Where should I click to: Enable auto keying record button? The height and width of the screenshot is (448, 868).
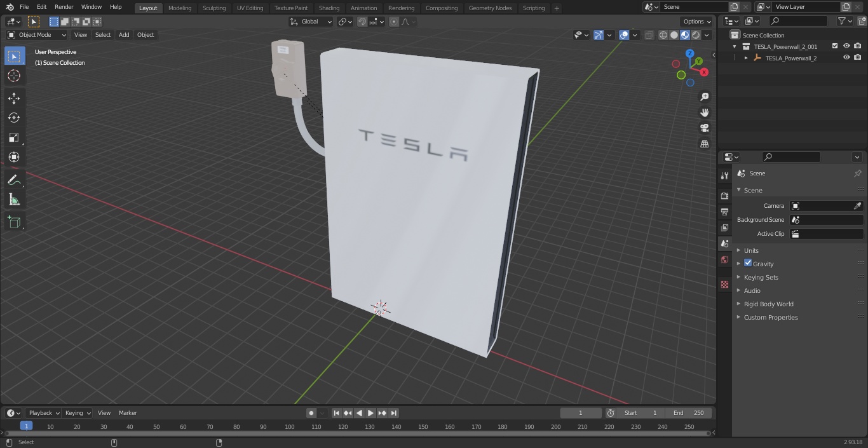pyautogui.click(x=311, y=413)
